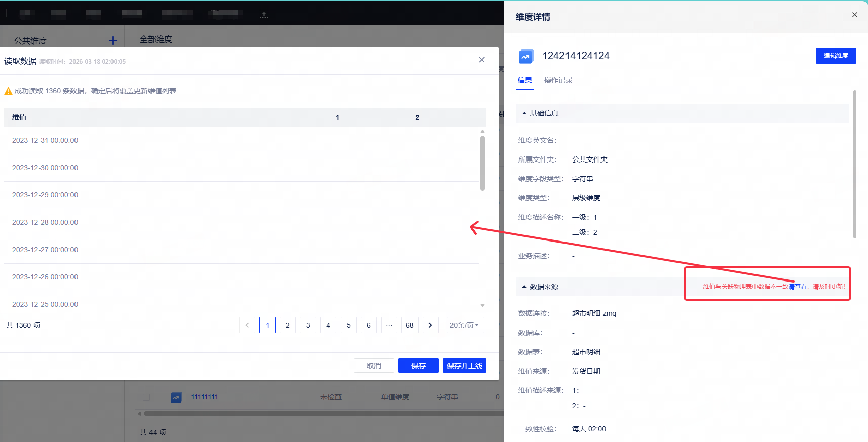This screenshot has height=442, width=868.
Task: Collapse the 基础信息 section
Action: [x=524, y=113]
